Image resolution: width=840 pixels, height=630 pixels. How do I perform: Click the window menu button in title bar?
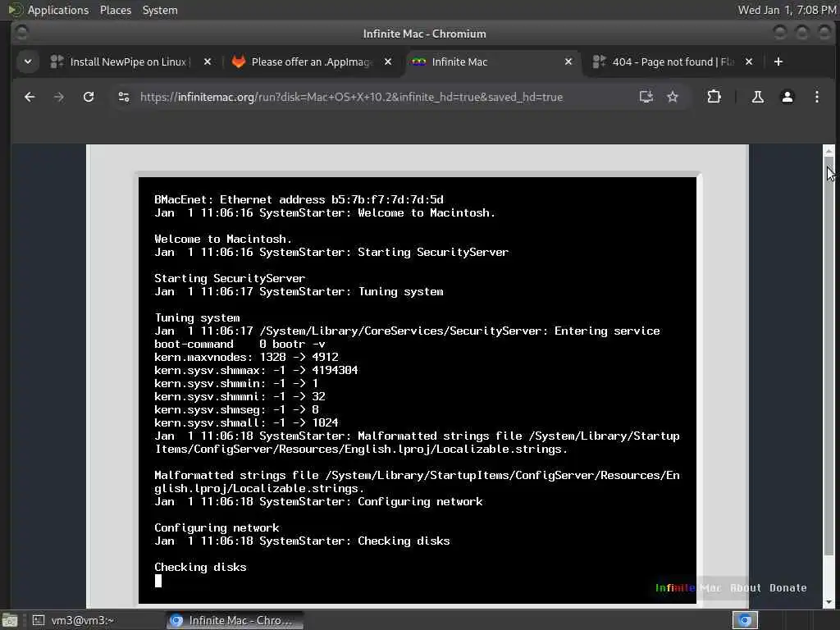point(21,33)
